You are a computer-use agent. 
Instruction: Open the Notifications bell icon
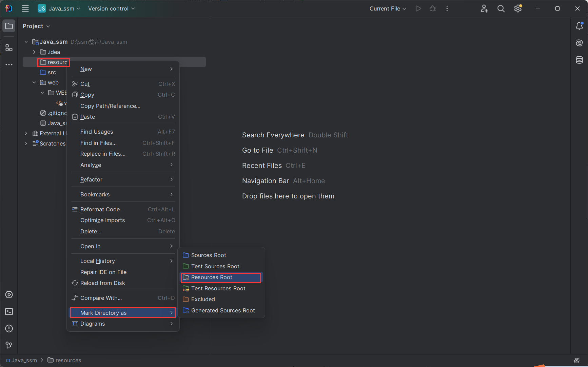click(579, 26)
